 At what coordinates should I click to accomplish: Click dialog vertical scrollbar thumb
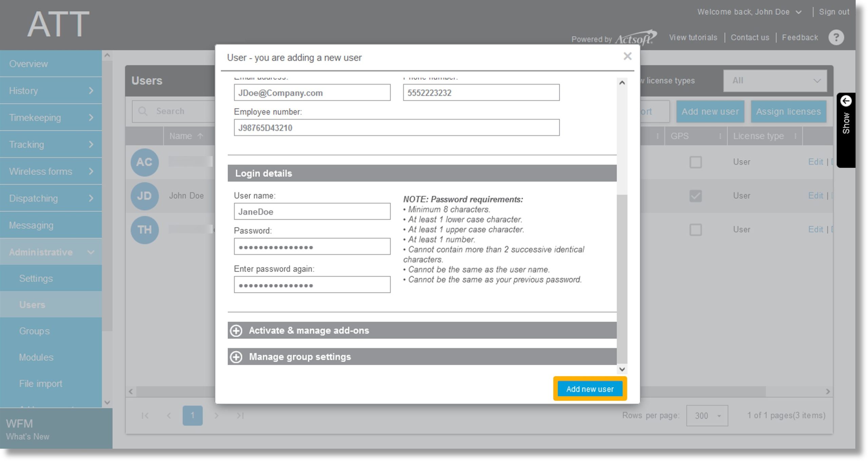(622, 278)
